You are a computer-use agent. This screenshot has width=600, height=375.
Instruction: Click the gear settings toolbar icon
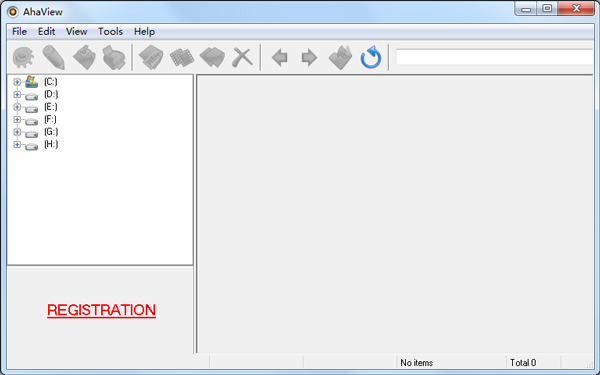pos(23,58)
